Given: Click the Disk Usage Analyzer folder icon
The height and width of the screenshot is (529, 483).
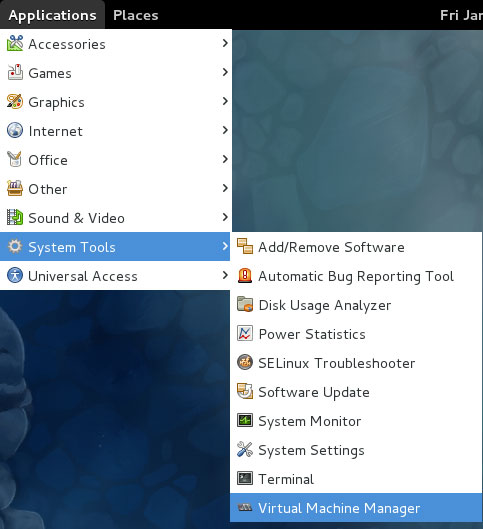Looking at the screenshot, I should pyautogui.click(x=245, y=305).
